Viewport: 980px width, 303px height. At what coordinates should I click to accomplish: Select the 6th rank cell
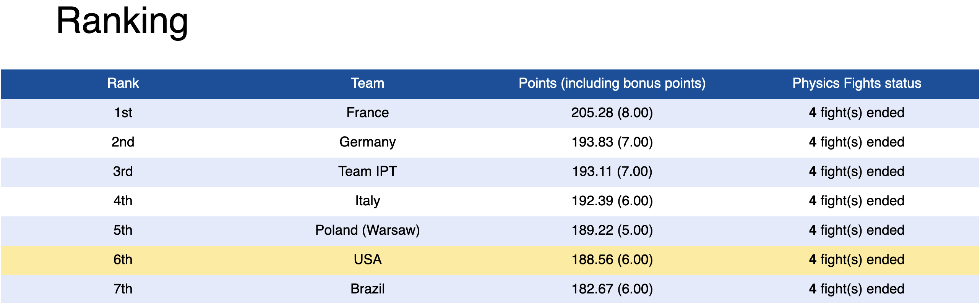(123, 259)
